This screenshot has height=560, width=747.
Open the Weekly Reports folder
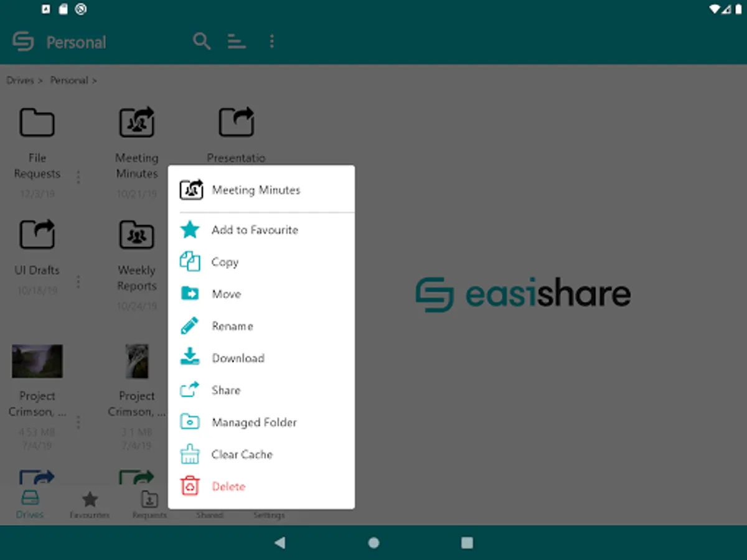(137, 234)
